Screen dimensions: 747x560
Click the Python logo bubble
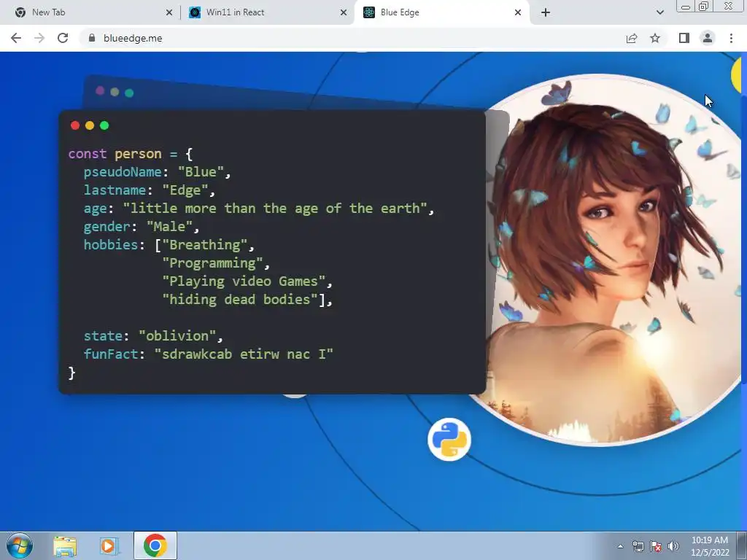pyautogui.click(x=449, y=439)
